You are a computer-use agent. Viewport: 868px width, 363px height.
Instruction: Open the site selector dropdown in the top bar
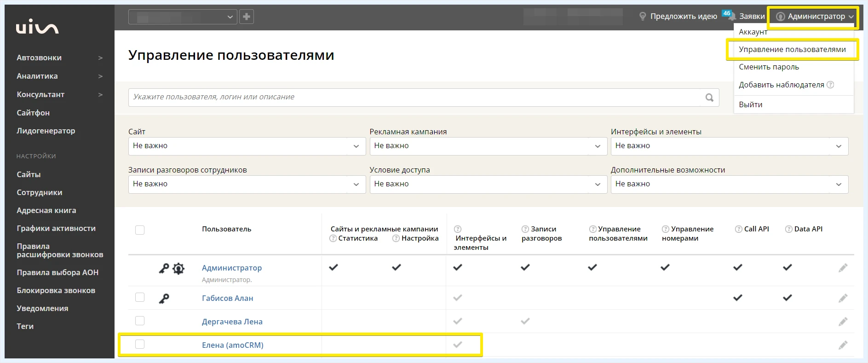point(183,17)
